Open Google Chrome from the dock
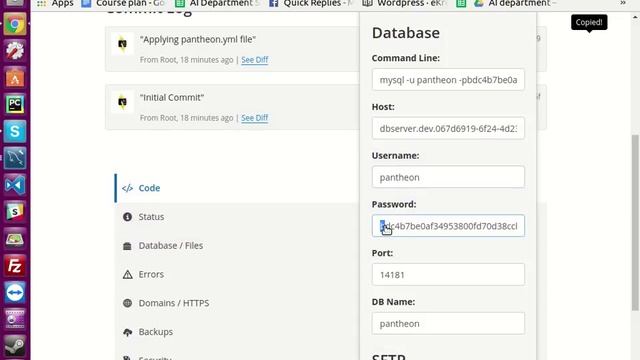The image size is (640, 360). pyautogui.click(x=15, y=24)
